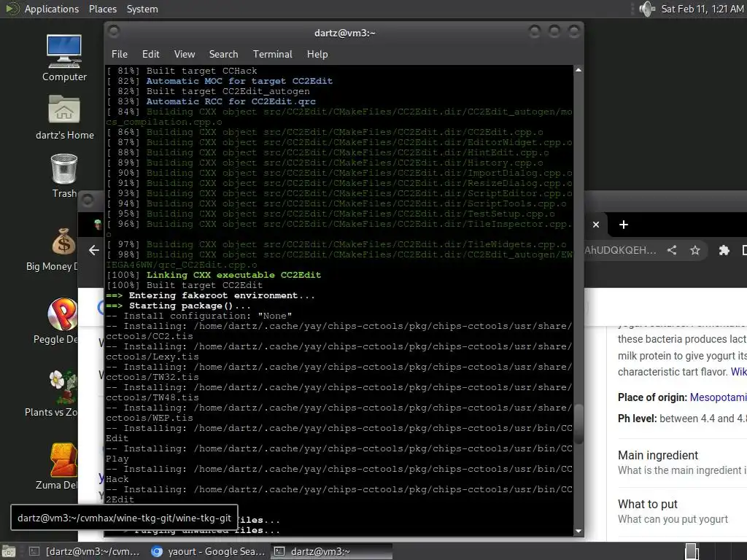Click the volume speaker icon in top panel
The height and width of the screenshot is (560, 747).
[x=646, y=9]
